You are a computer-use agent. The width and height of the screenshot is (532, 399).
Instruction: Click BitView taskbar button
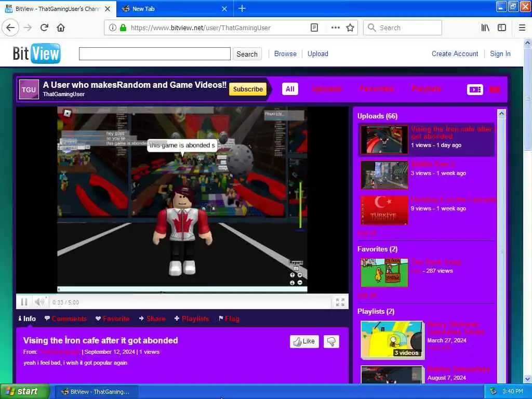click(x=96, y=392)
